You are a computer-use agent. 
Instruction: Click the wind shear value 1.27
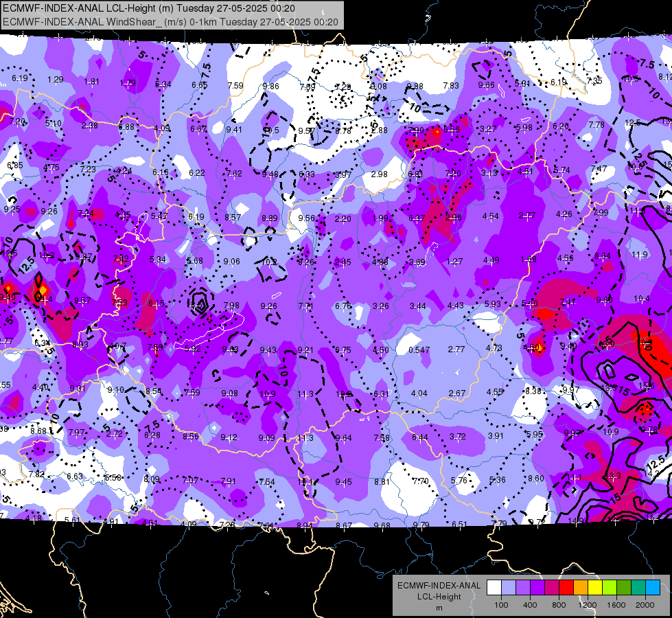click(x=454, y=261)
